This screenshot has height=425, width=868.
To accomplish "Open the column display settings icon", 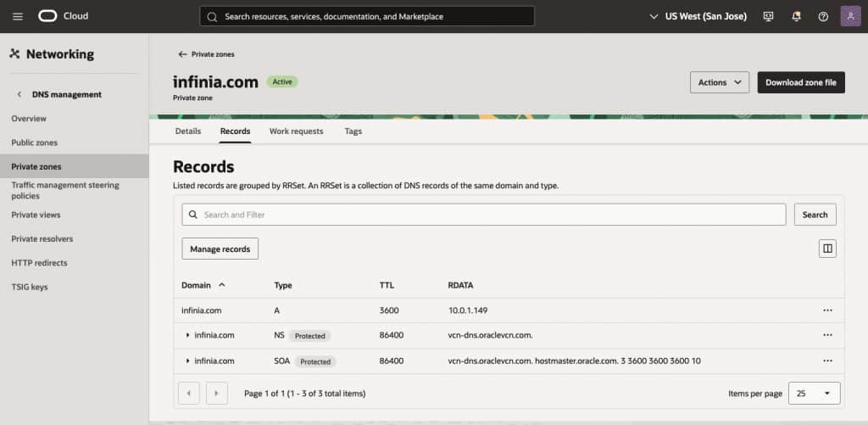I will coord(827,249).
